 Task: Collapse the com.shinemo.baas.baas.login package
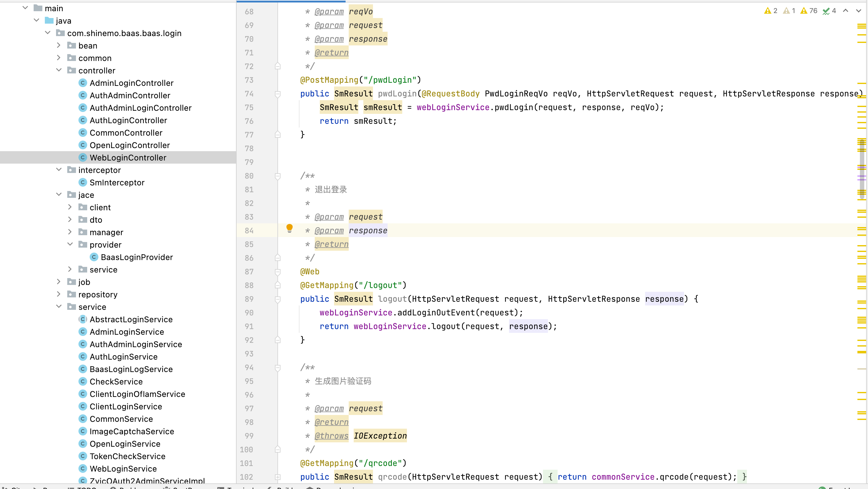coord(48,33)
